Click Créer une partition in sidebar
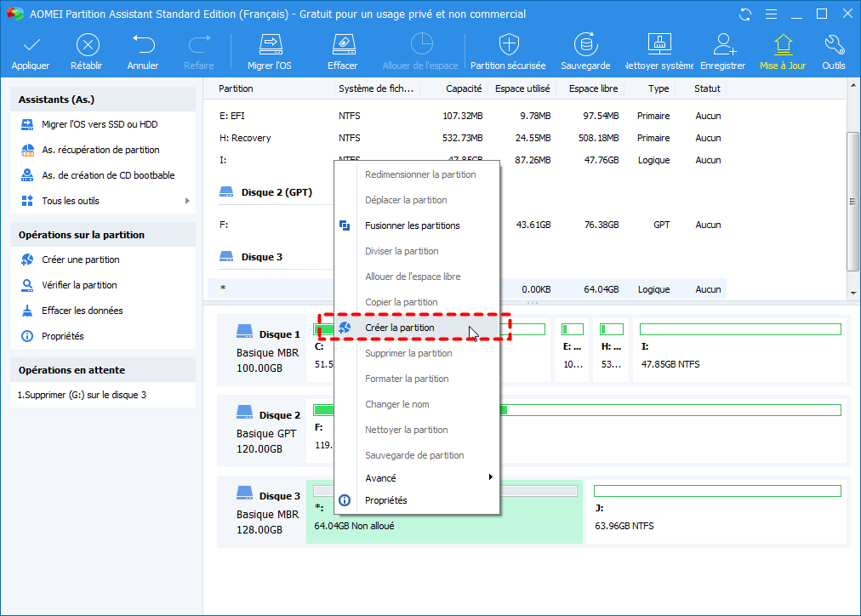This screenshot has height=616, width=861. pos(80,260)
